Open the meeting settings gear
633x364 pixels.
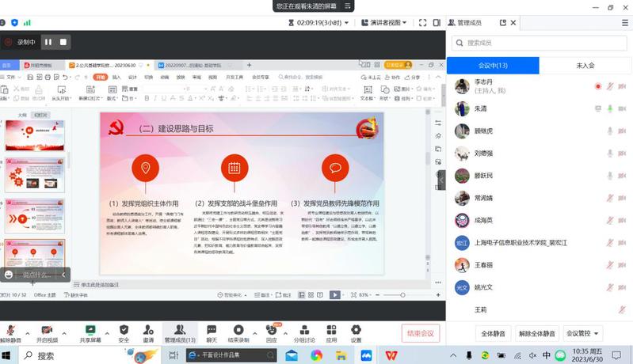coord(356,329)
